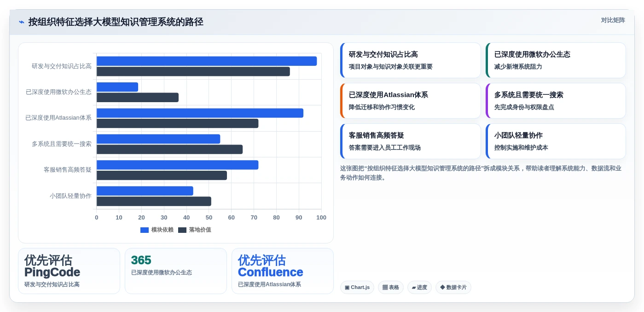Click the dark bar for 多系统且需要统一搜索

tap(169, 150)
